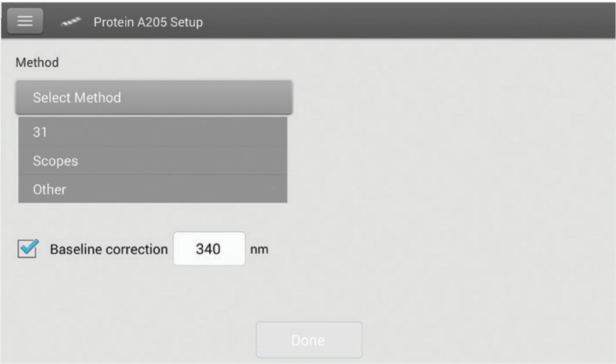The width and height of the screenshot is (616, 364).
Task: Tap the Select Method header bar
Action: point(154,97)
